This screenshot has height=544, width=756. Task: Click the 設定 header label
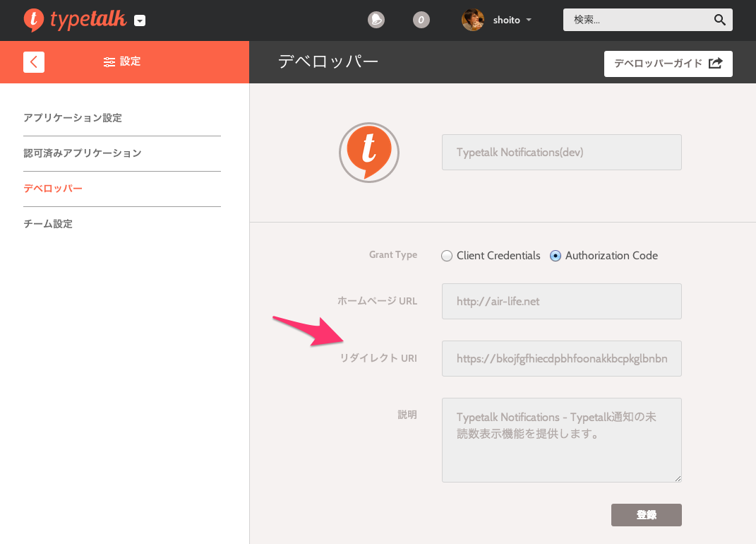130,61
